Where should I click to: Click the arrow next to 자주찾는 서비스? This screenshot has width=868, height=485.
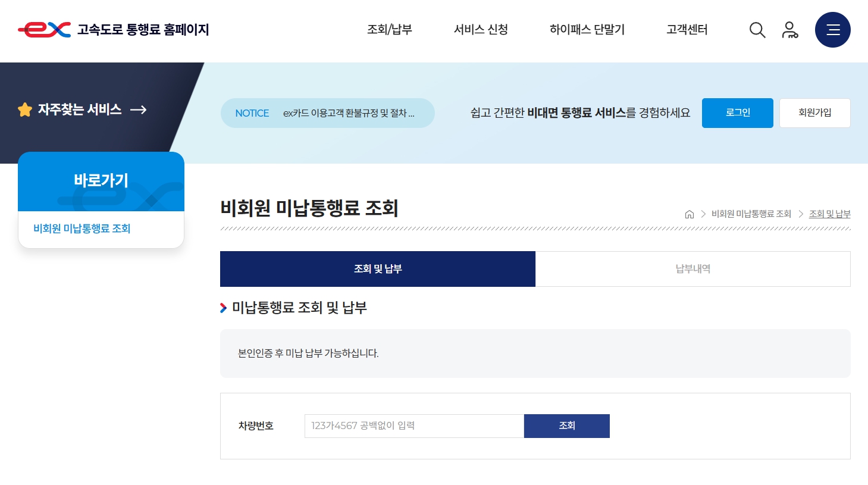139,109
